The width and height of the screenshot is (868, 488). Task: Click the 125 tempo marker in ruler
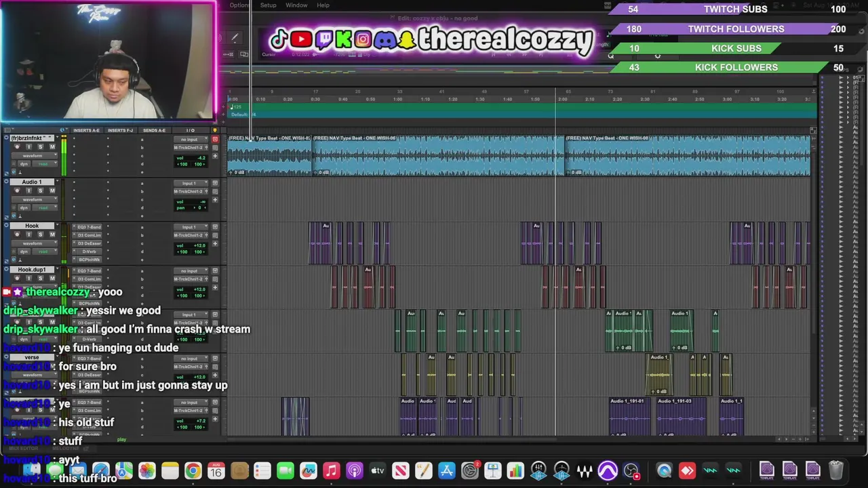coord(235,107)
